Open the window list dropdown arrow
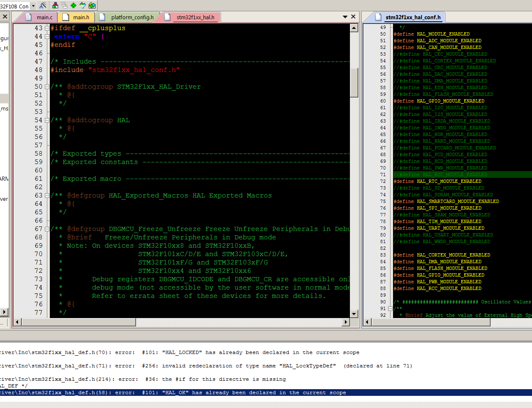The height and width of the screenshot is (408, 532). click(x=345, y=17)
